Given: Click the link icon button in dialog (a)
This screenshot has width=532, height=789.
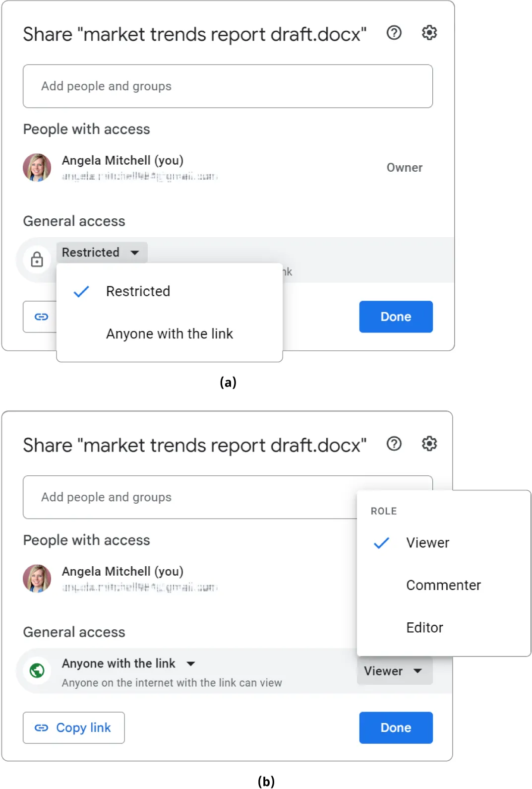Looking at the screenshot, I should [x=41, y=317].
